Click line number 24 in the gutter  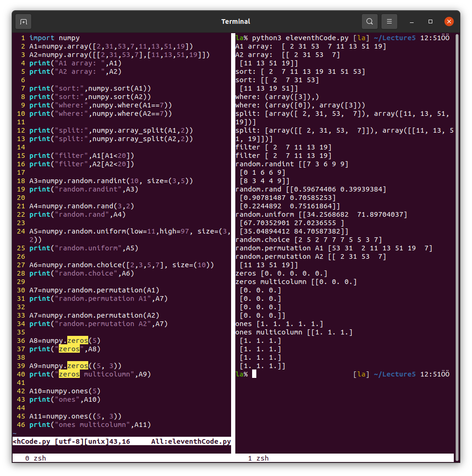21,231
